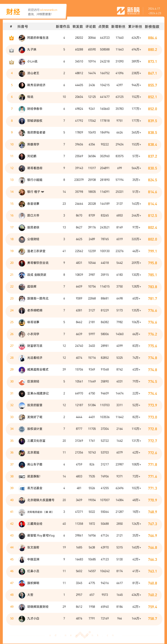
Task: Click the gold crown rank-one icon
Action: (11, 38)
